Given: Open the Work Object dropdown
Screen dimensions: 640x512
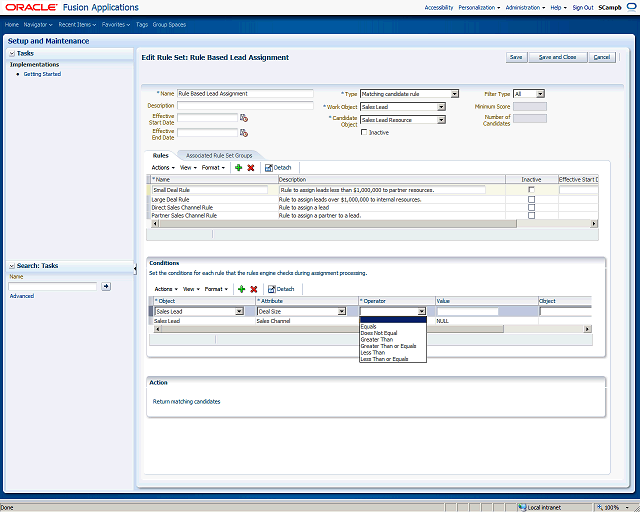Looking at the screenshot, I should [x=441, y=107].
